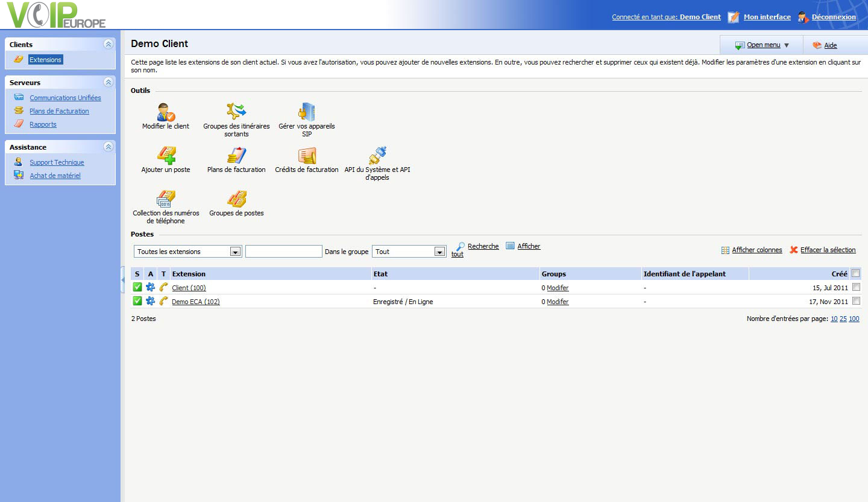Click the Gérer vos appareils SIP icon
The image size is (868, 502).
click(x=306, y=112)
